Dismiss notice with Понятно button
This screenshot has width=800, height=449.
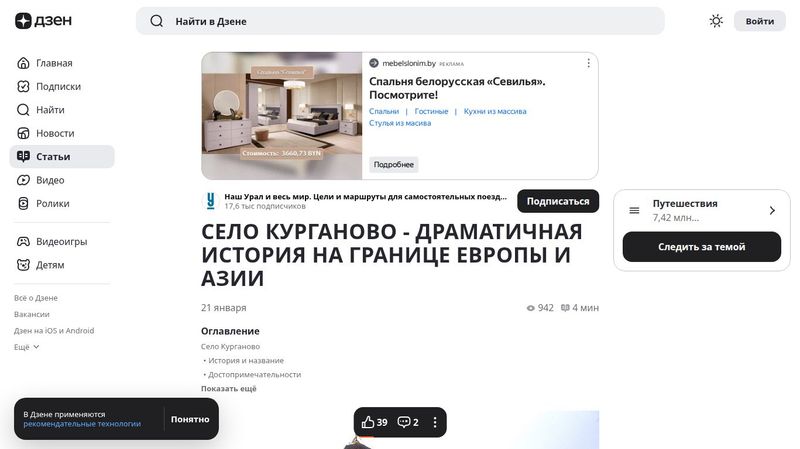(x=190, y=419)
